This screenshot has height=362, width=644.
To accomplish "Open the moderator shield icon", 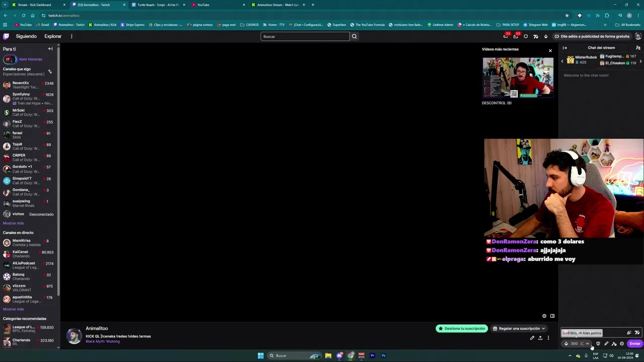I will click(x=598, y=343).
